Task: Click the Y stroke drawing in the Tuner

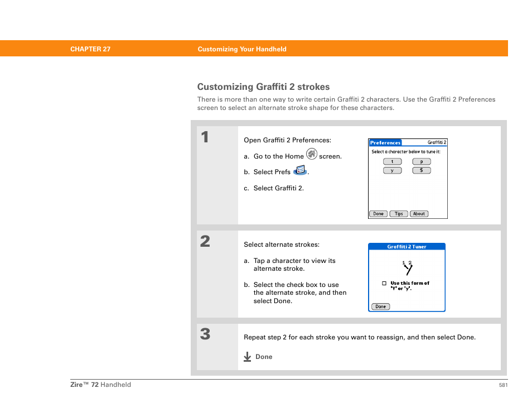Action: click(x=408, y=268)
